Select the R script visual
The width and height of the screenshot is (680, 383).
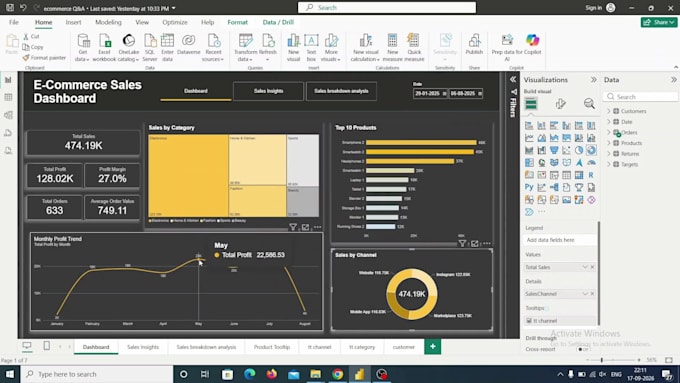[591, 175]
